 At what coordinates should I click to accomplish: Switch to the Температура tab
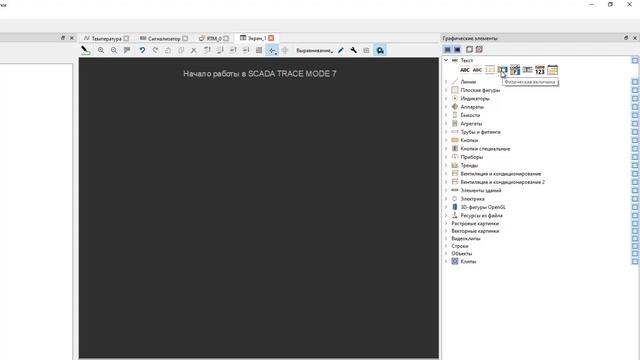107,38
